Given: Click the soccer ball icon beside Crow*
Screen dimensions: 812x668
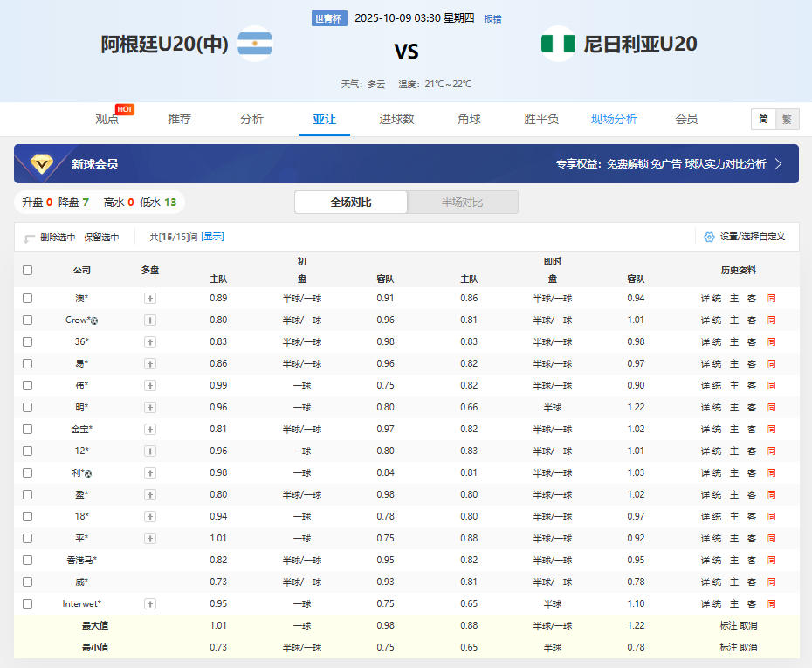Looking at the screenshot, I should (94, 320).
